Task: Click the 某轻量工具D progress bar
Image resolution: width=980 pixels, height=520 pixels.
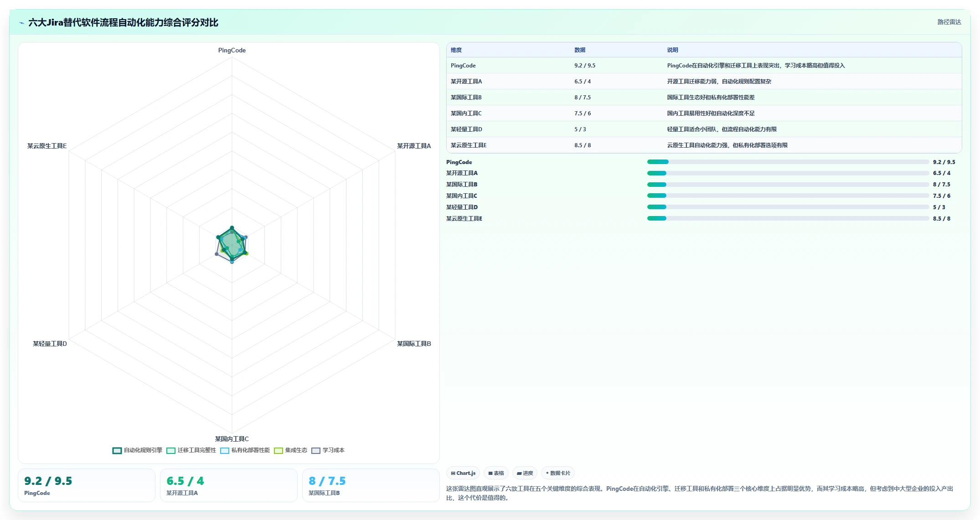Action: click(x=788, y=207)
